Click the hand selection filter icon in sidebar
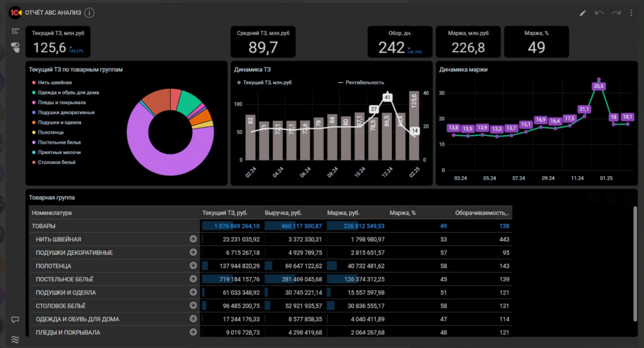Screen dimensions: 644x348 pos(15,47)
